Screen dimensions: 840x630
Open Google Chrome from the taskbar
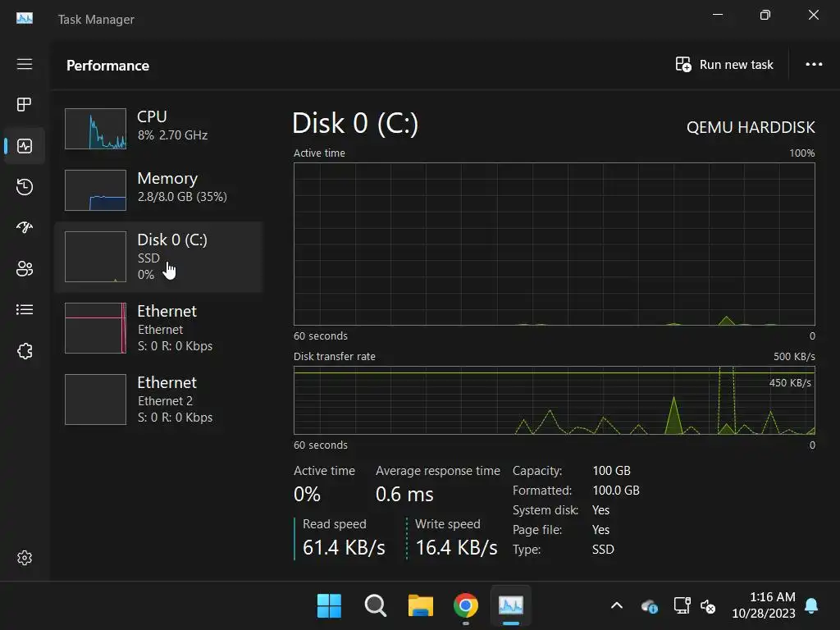pyautogui.click(x=466, y=606)
